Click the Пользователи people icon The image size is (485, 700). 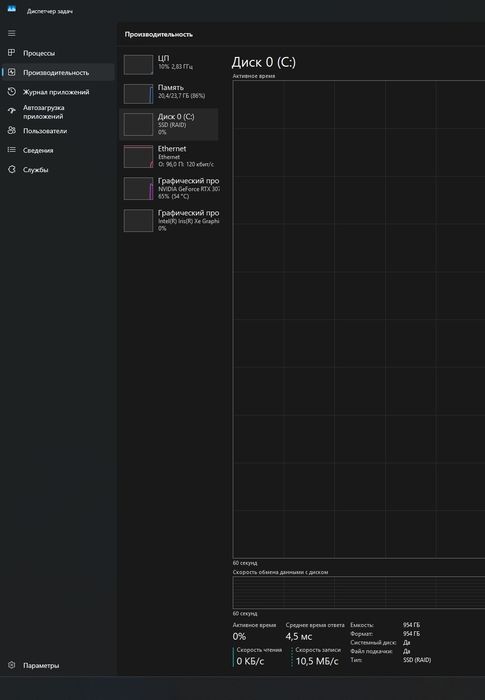pyautogui.click(x=12, y=130)
